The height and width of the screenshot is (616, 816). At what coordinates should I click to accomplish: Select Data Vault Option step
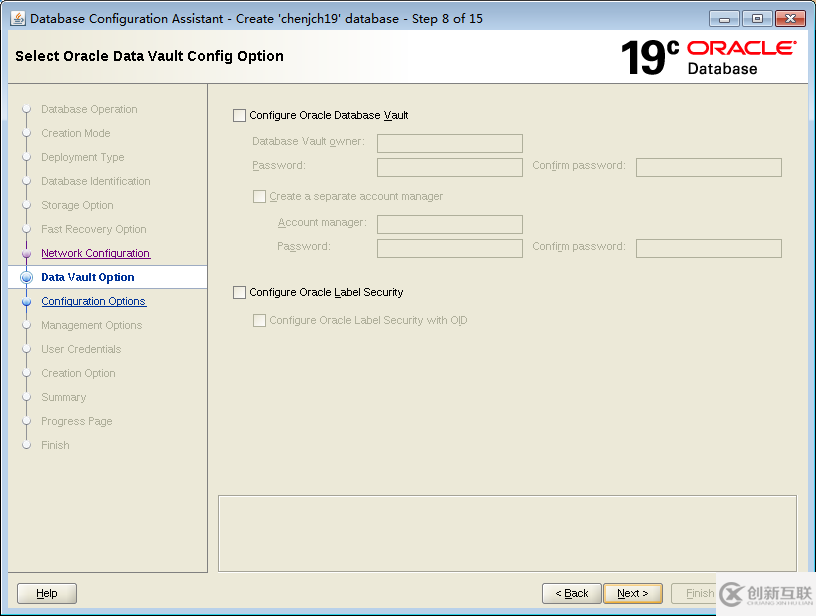coord(87,277)
